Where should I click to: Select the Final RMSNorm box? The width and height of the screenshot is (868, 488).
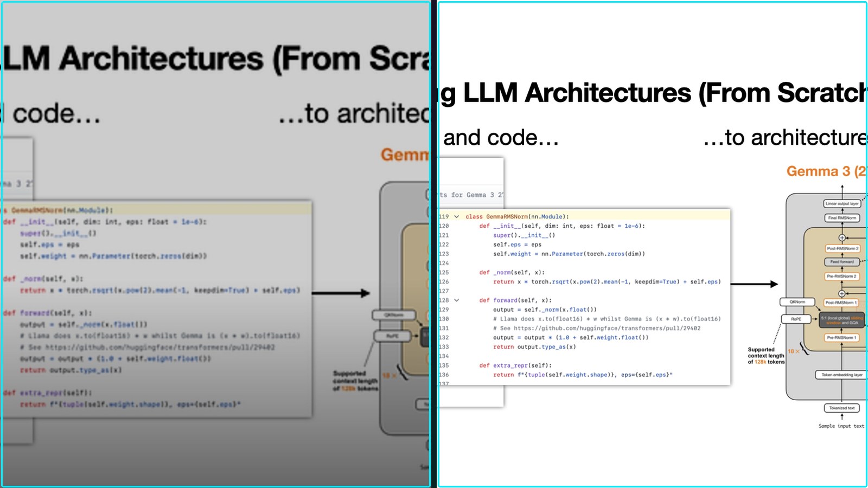pos(842,218)
